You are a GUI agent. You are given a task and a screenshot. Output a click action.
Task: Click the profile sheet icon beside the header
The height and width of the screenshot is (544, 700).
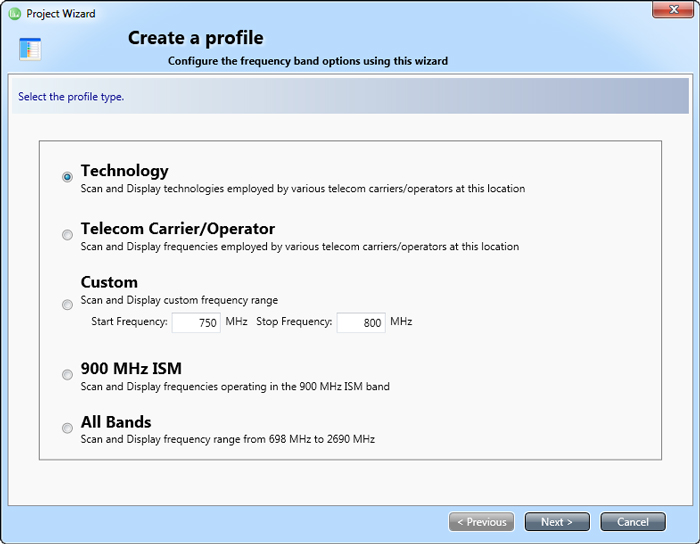click(x=30, y=50)
